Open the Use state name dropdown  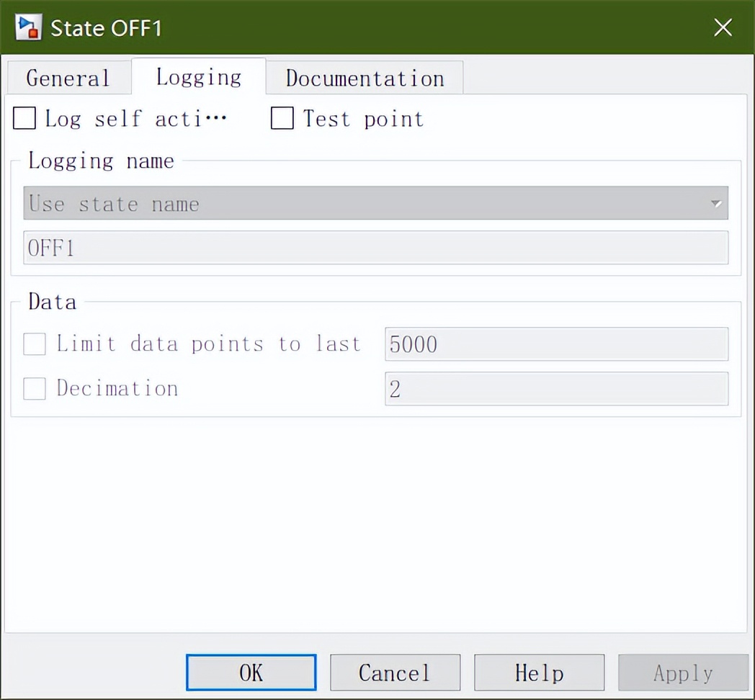pyautogui.click(x=375, y=203)
